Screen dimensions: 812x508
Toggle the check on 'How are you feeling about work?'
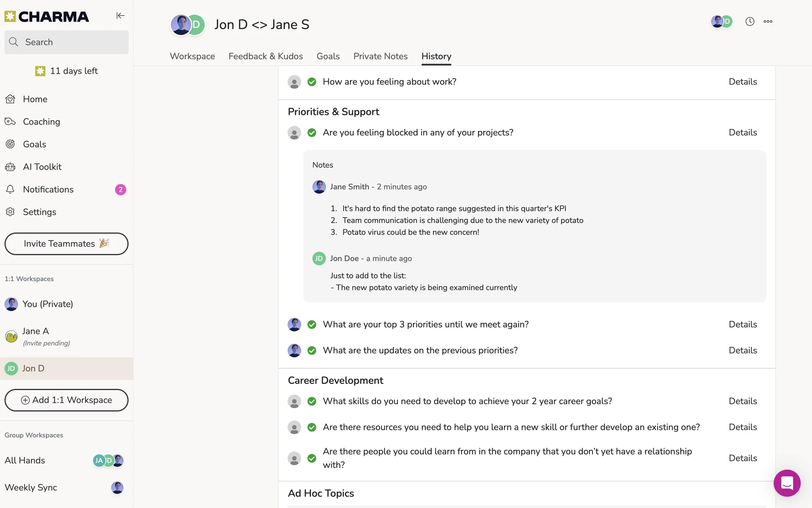pos(312,82)
